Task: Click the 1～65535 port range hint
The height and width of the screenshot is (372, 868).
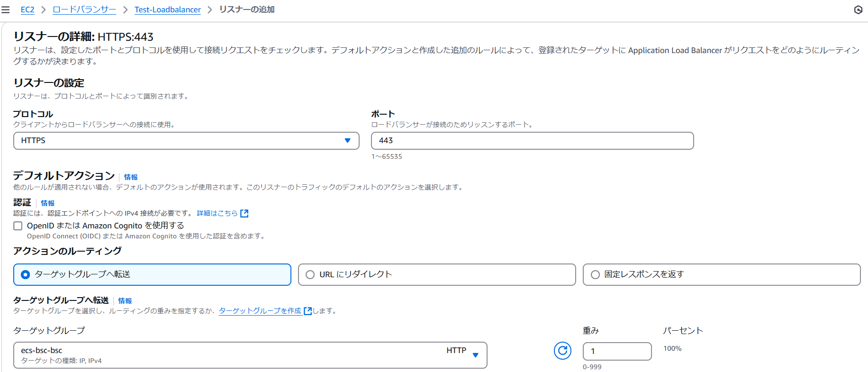Action: coord(387,156)
